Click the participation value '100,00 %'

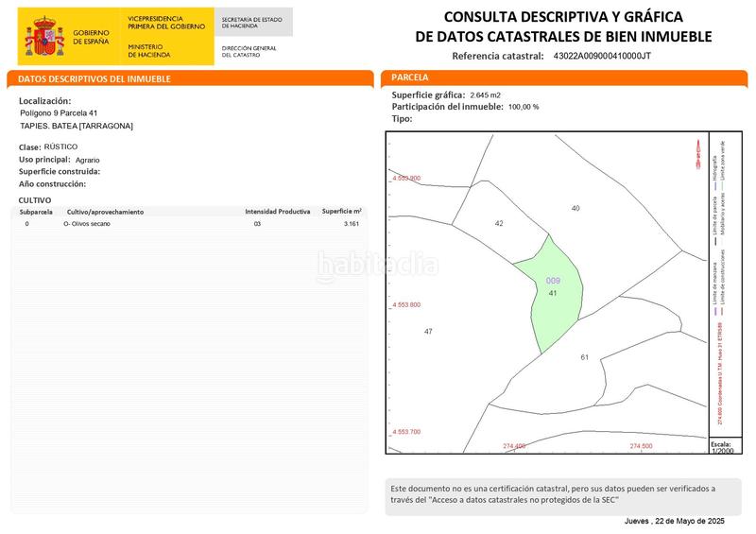tap(524, 107)
